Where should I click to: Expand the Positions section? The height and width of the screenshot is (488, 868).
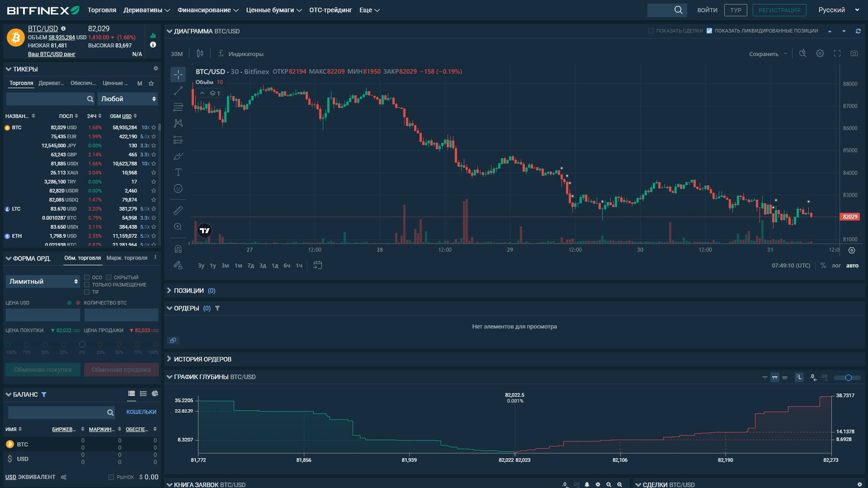pos(189,291)
